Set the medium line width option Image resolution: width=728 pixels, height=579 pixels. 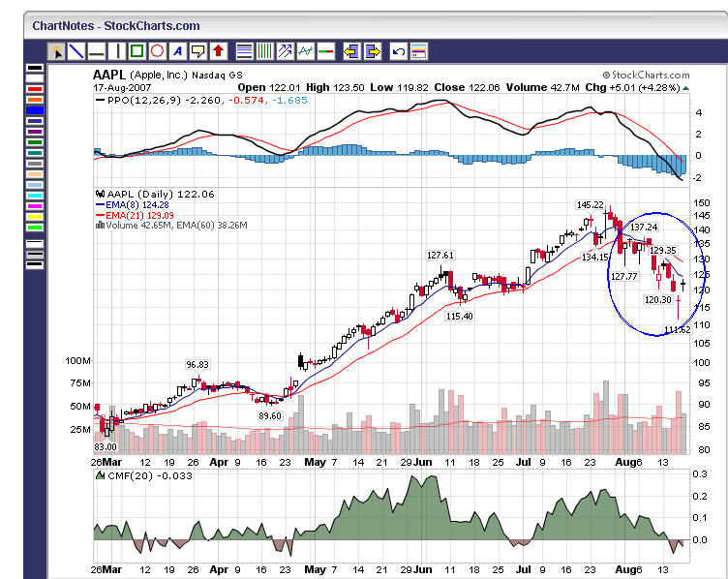coord(35,255)
